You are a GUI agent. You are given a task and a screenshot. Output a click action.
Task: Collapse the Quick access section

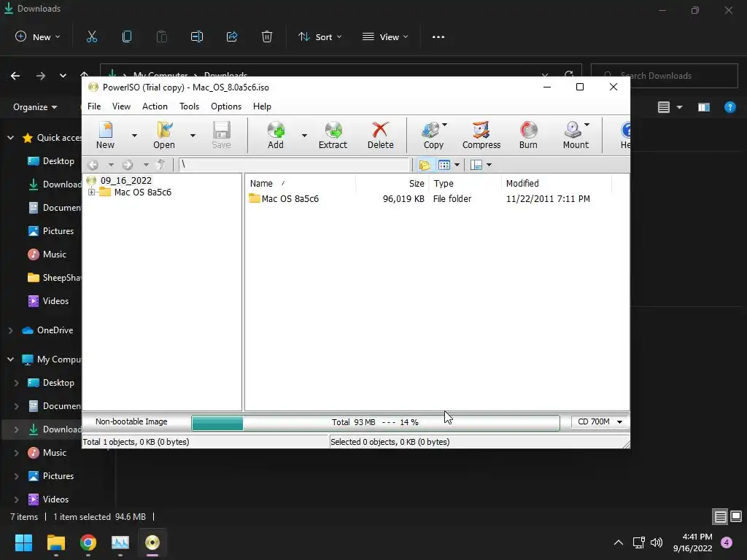pyautogui.click(x=10, y=138)
